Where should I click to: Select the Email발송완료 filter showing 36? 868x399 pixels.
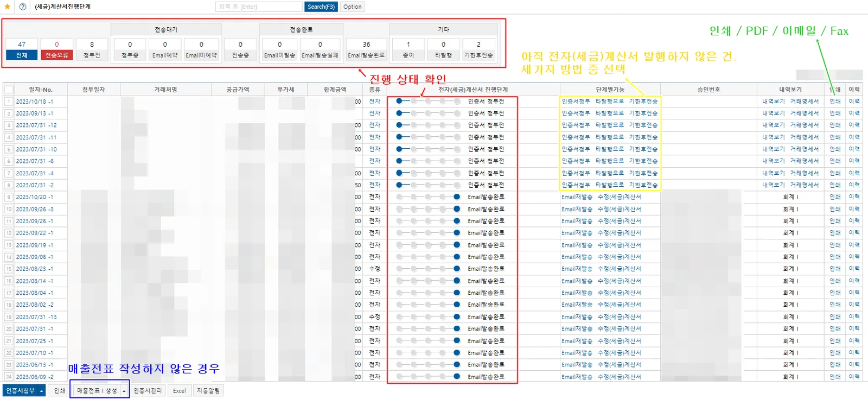[x=366, y=49]
